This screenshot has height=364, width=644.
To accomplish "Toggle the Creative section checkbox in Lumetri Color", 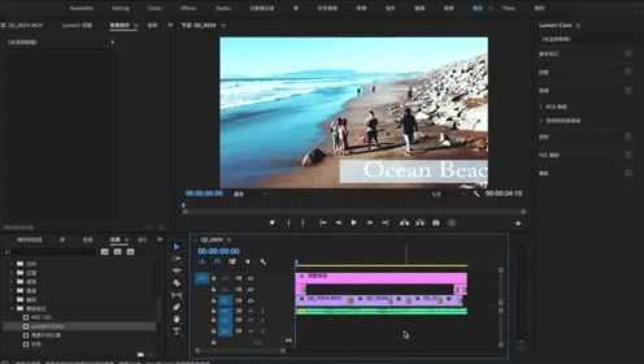I will click(x=628, y=72).
